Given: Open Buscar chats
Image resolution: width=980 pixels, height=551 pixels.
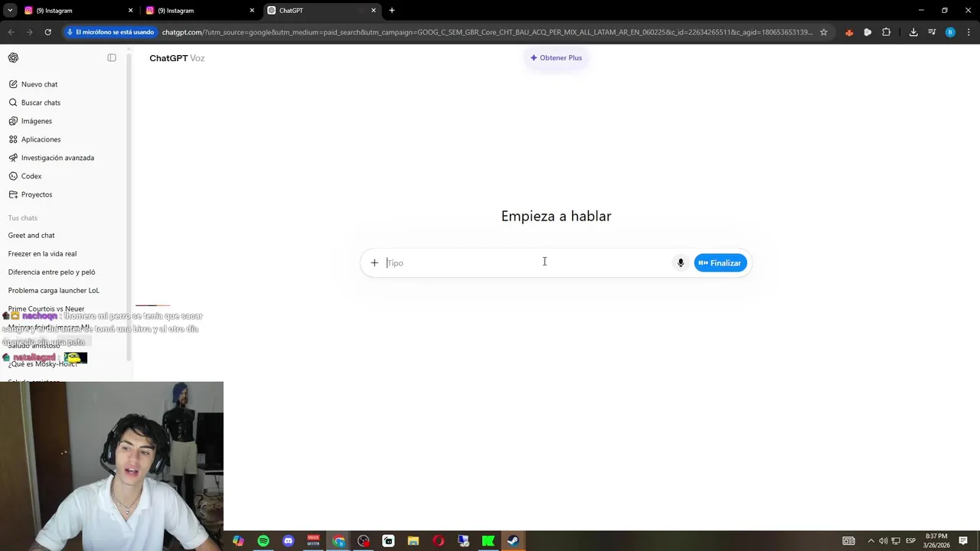Looking at the screenshot, I should (x=41, y=103).
